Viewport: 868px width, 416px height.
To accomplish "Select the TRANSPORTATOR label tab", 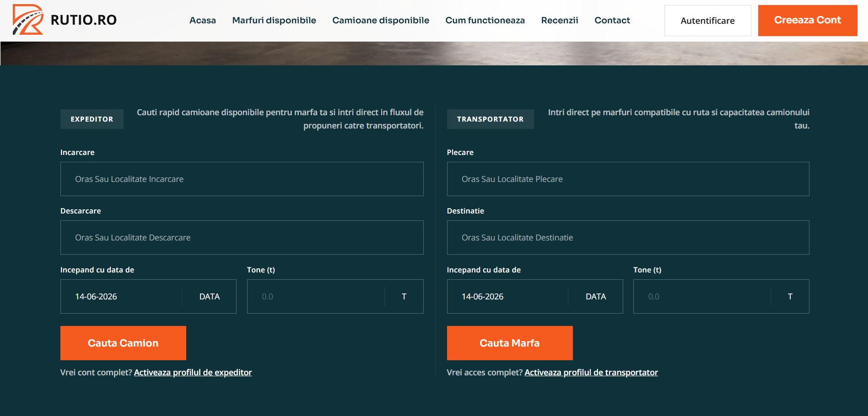I will coord(490,119).
